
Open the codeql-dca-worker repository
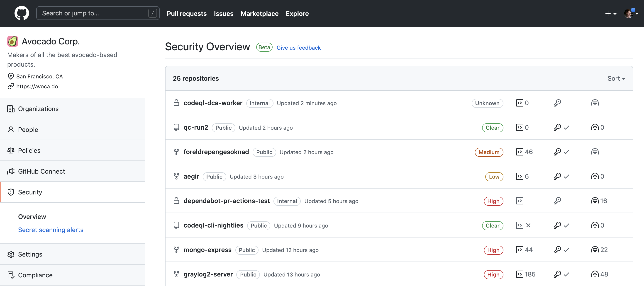(213, 103)
